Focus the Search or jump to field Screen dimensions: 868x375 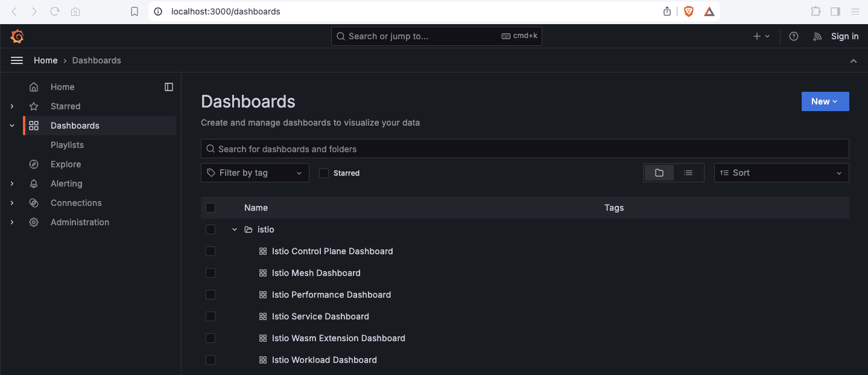coord(437,36)
